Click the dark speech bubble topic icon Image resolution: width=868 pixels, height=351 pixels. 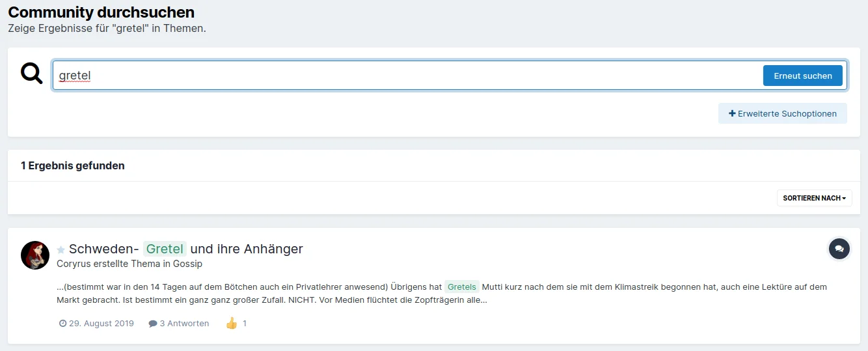coord(839,249)
